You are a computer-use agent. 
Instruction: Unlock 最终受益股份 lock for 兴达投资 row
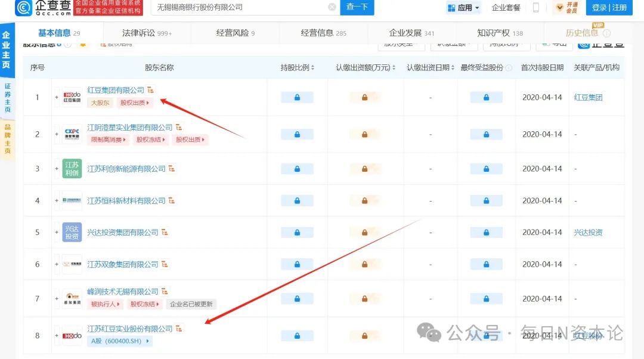(487, 232)
